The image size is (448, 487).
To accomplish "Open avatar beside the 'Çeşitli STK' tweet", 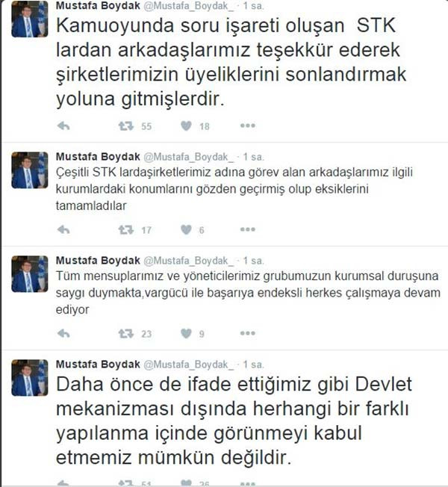I will click(30, 170).
